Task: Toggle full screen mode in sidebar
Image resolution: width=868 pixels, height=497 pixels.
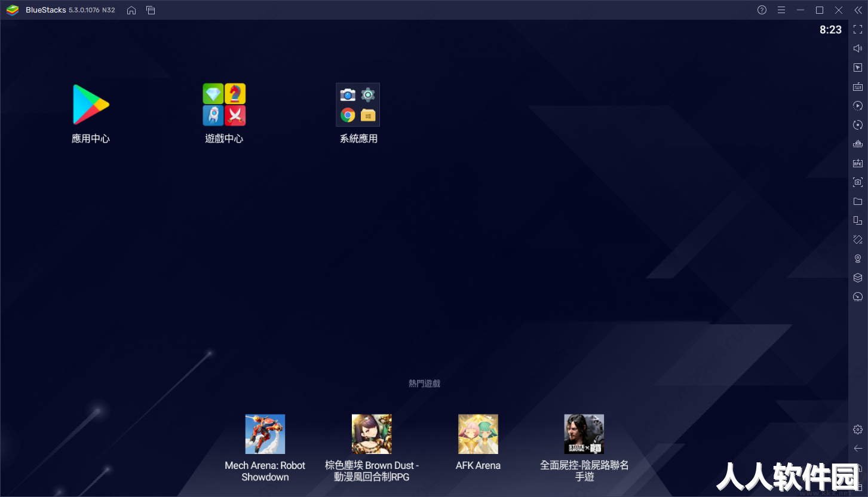Action: [x=858, y=29]
